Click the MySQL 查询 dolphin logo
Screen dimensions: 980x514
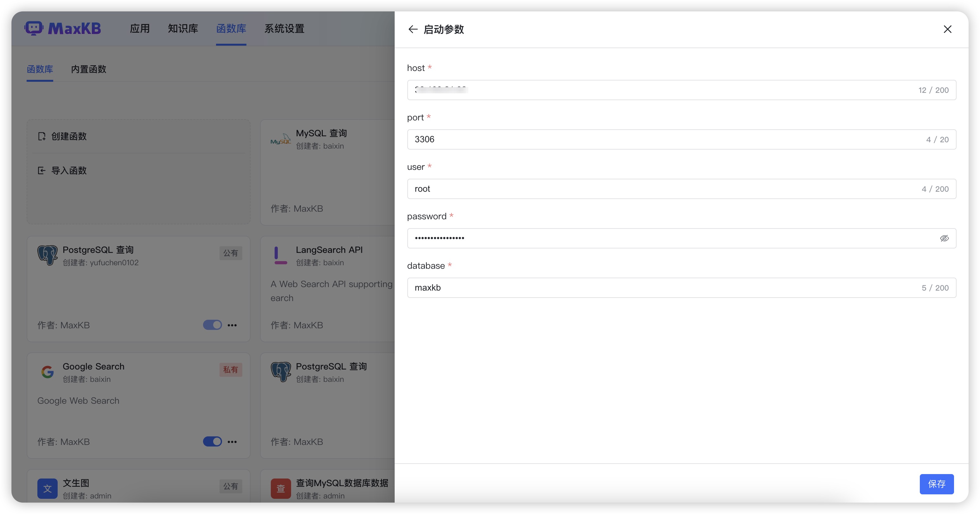[x=280, y=139]
